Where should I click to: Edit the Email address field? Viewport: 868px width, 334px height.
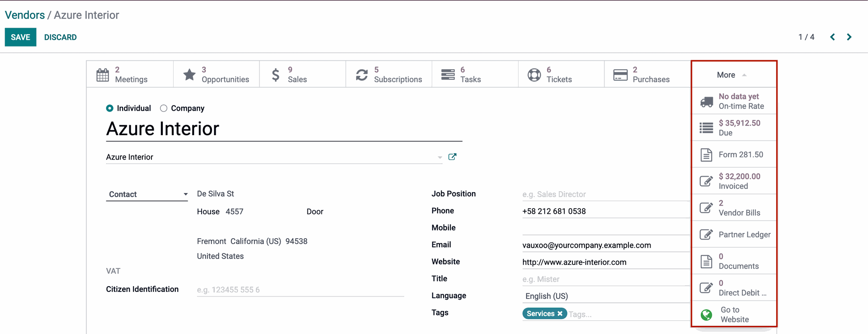(x=606, y=245)
